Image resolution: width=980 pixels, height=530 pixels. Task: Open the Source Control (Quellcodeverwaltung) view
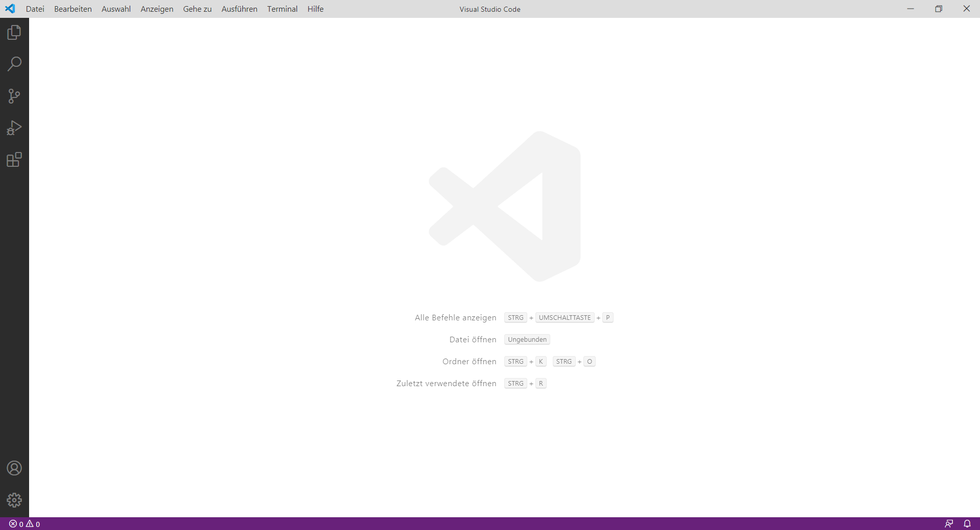tap(14, 96)
